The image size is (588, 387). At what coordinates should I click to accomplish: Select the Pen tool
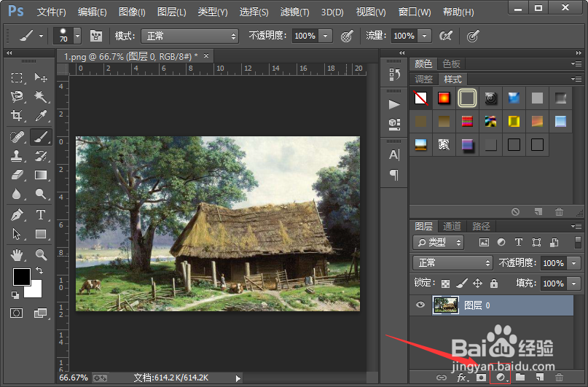17,215
